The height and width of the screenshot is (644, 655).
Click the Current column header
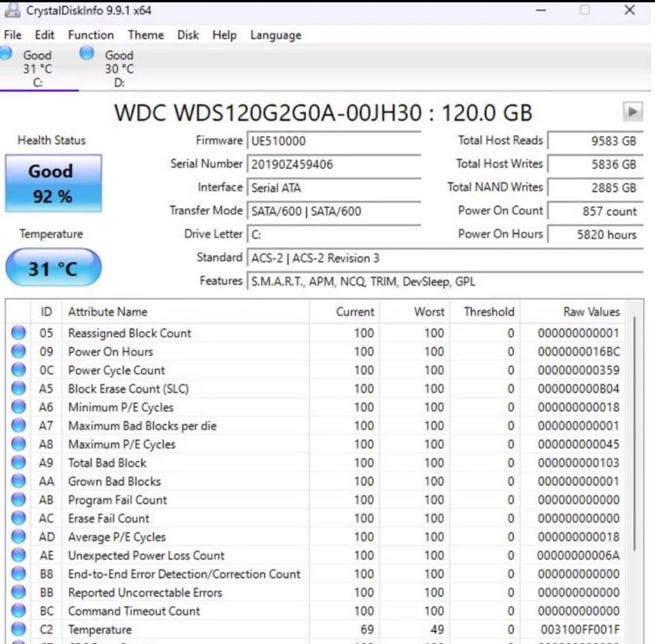click(345, 312)
